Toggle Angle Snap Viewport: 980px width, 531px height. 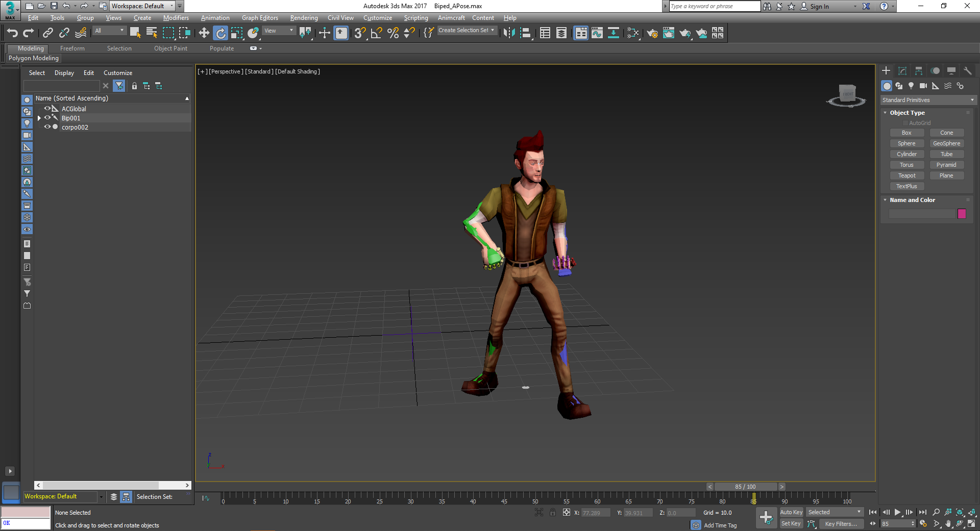(x=377, y=33)
